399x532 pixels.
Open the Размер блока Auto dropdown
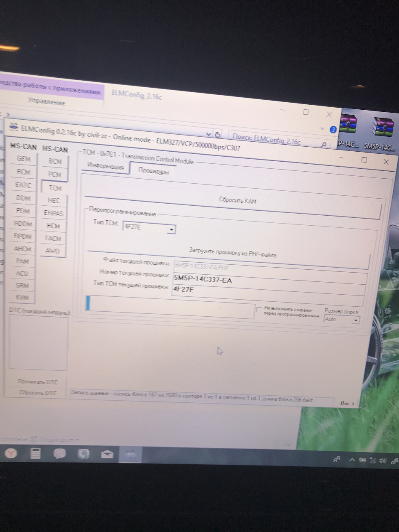tap(341, 320)
